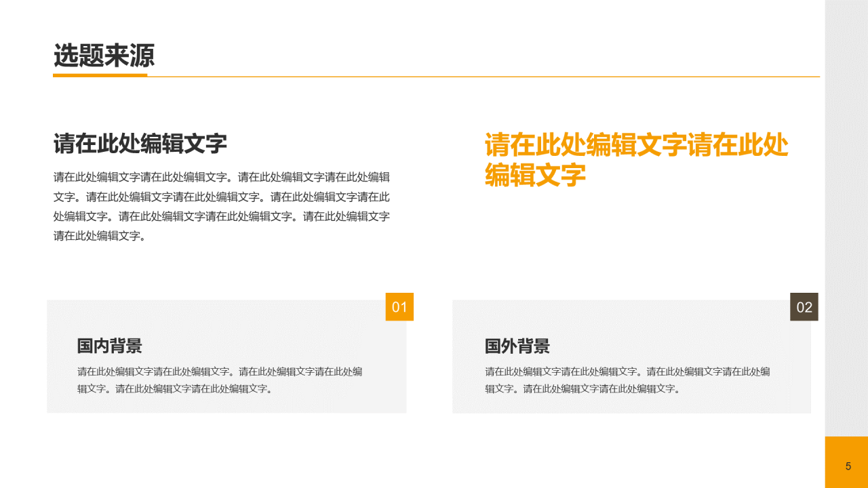
Task: Select the body paragraph below the left heading
Action: pyautogui.click(x=222, y=203)
